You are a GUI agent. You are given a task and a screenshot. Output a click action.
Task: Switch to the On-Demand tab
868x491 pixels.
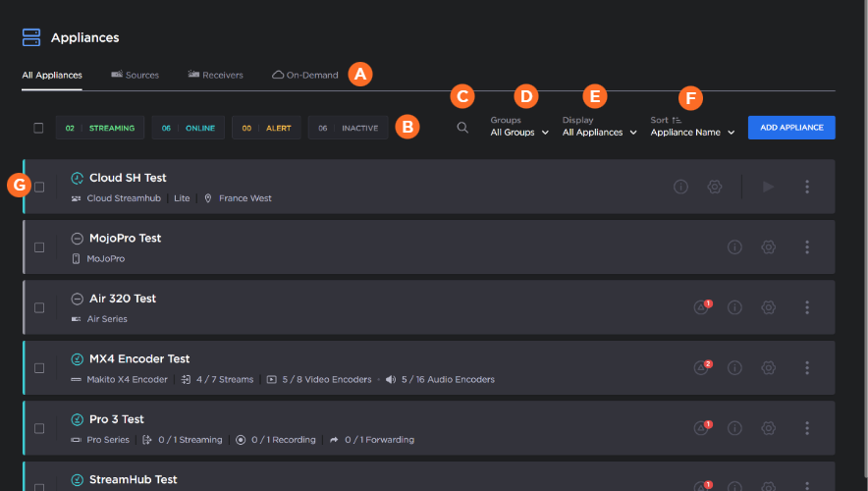pyautogui.click(x=305, y=75)
